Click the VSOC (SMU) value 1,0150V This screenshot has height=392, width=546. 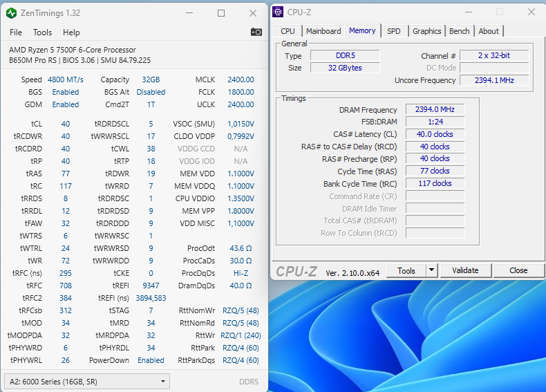pyautogui.click(x=241, y=124)
